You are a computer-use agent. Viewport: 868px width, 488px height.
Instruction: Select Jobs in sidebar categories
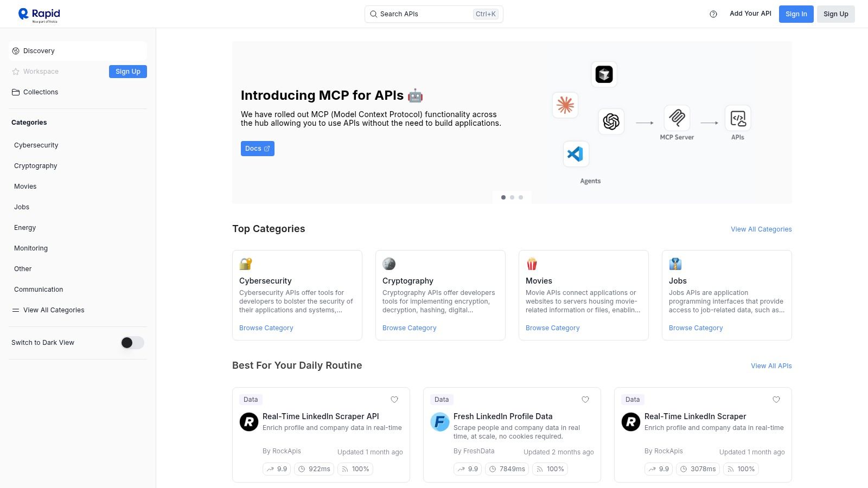click(x=22, y=207)
